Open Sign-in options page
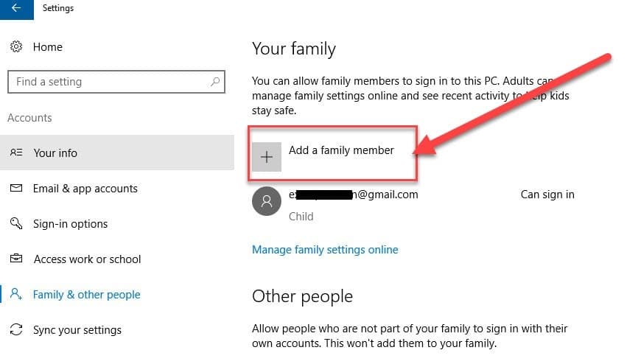This screenshot has height=364, width=627. pyautogui.click(x=70, y=224)
